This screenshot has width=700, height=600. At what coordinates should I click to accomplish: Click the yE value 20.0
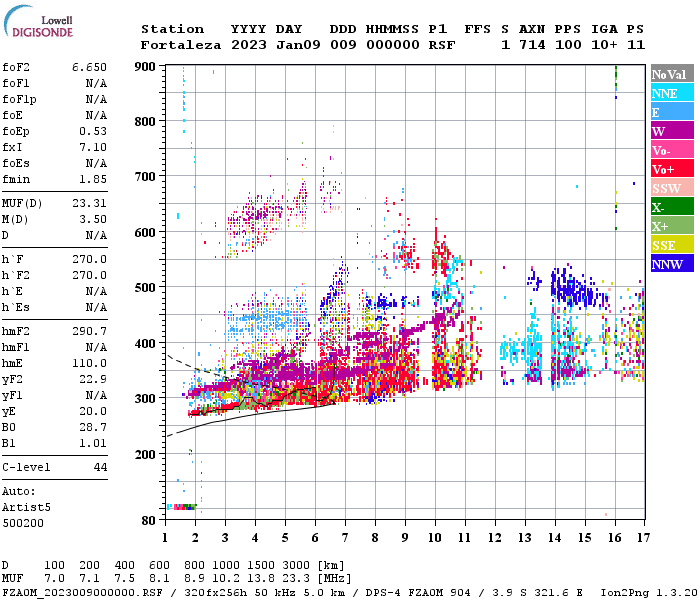[x=93, y=411]
